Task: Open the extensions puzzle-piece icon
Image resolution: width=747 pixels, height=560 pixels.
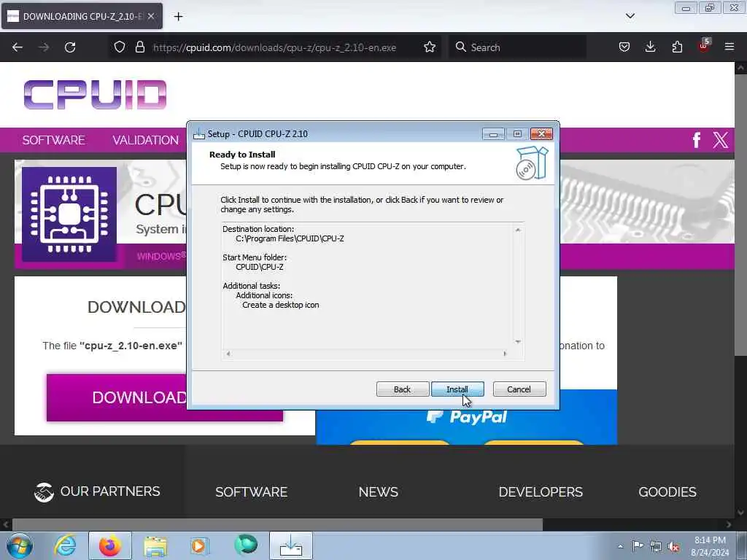Action: 677,47
